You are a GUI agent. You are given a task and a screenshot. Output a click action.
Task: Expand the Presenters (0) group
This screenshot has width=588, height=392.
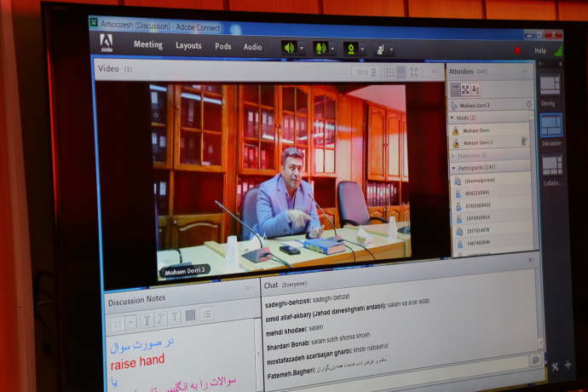pos(453,156)
